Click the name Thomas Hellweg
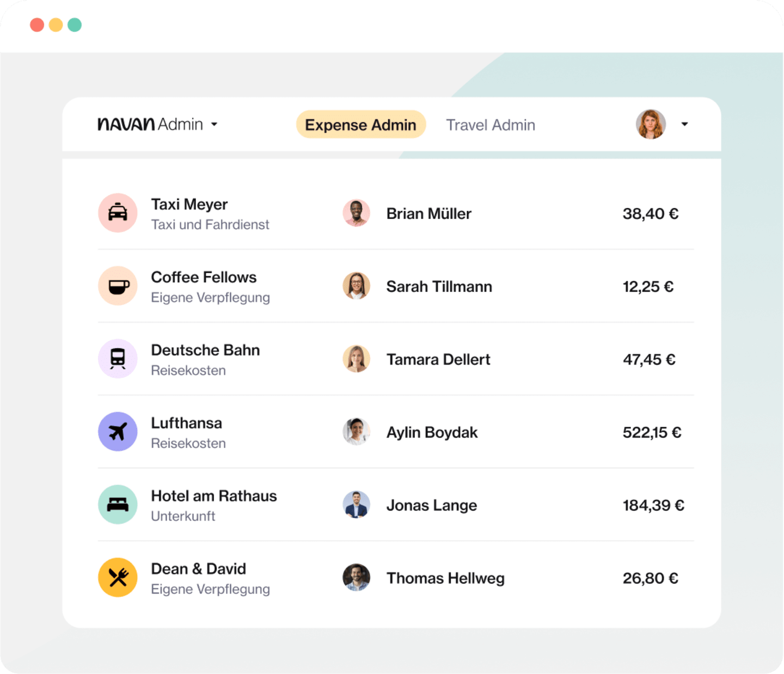Screen dimensions: 784x674 (445, 578)
